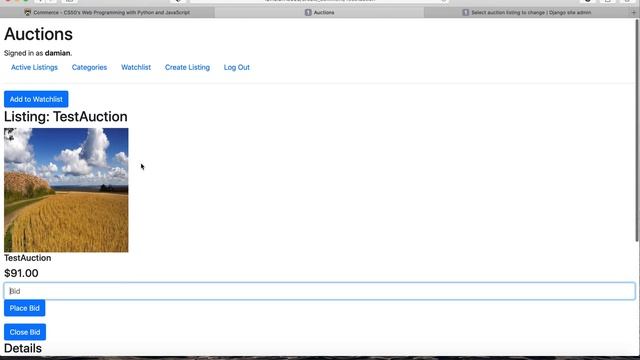Open the Active Listings link
The height and width of the screenshot is (360, 640).
click(34, 67)
